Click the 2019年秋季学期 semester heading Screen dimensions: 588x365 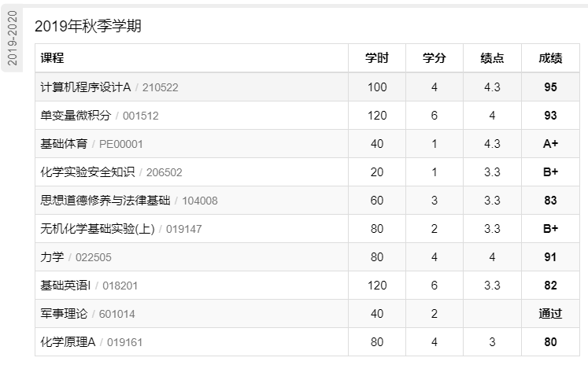coord(88,26)
